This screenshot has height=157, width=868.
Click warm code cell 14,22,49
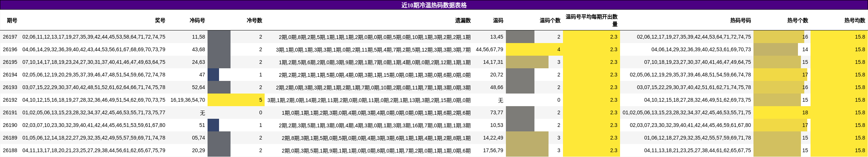(x=493, y=138)
